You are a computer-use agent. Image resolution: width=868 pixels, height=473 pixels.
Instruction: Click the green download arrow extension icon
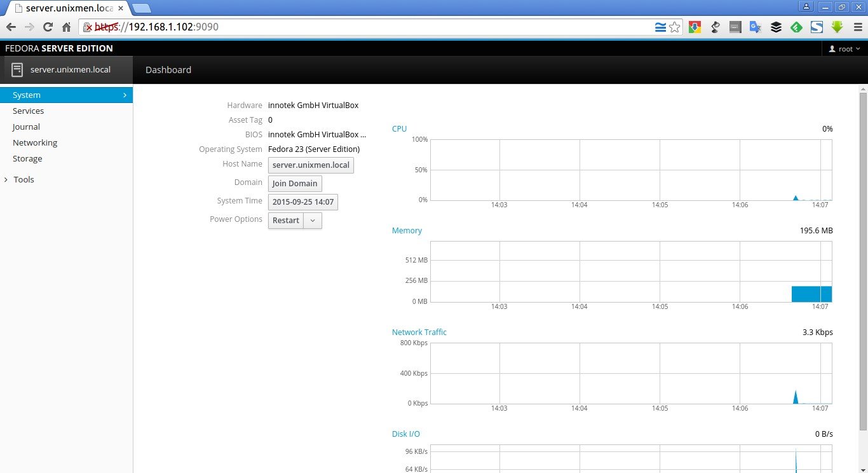point(837,27)
